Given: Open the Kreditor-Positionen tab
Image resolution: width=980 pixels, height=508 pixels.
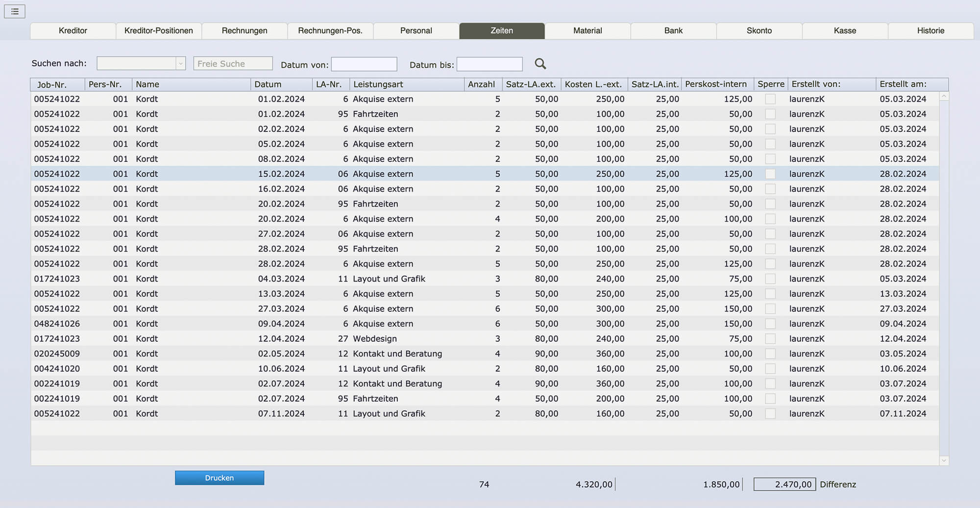Looking at the screenshot, I should 159,30.
